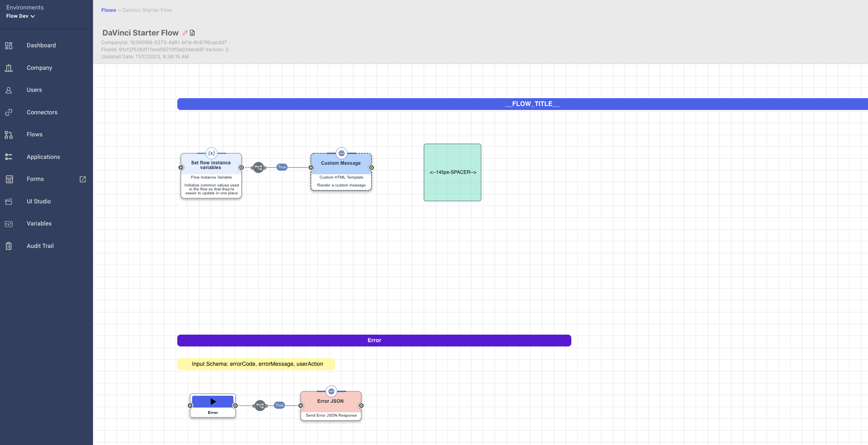Click the purple Error annotation banner
868x445 pixels.
pos(374,341)
